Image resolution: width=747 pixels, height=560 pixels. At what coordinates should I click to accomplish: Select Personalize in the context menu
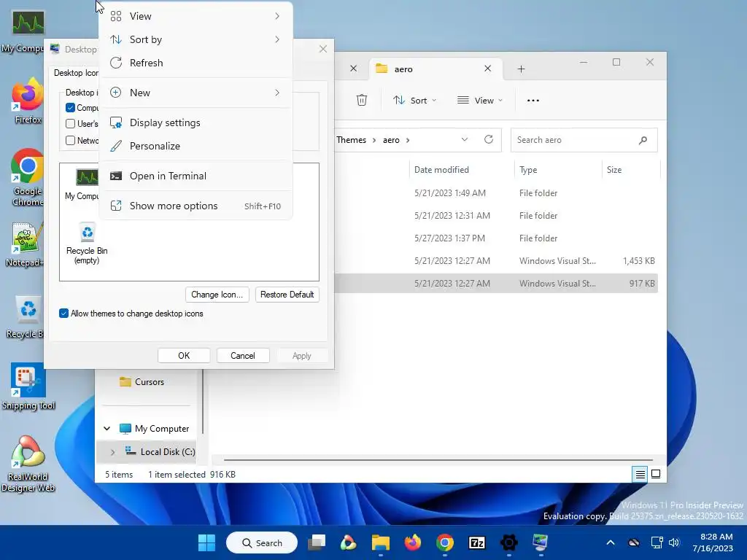click(x=196, y=146)
